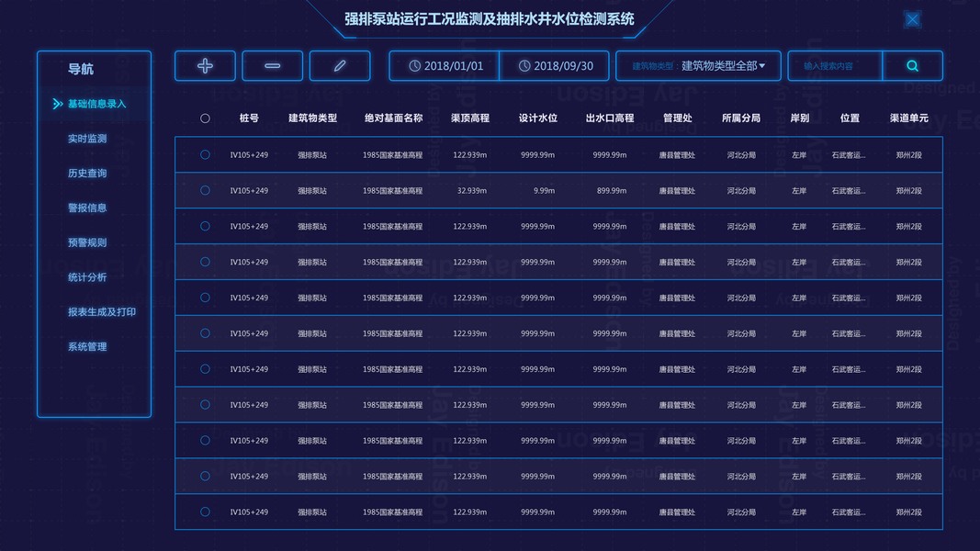Open 预警规则 in the navigation
This screenshot has height=551, width=980.
[x=87, y=242]
